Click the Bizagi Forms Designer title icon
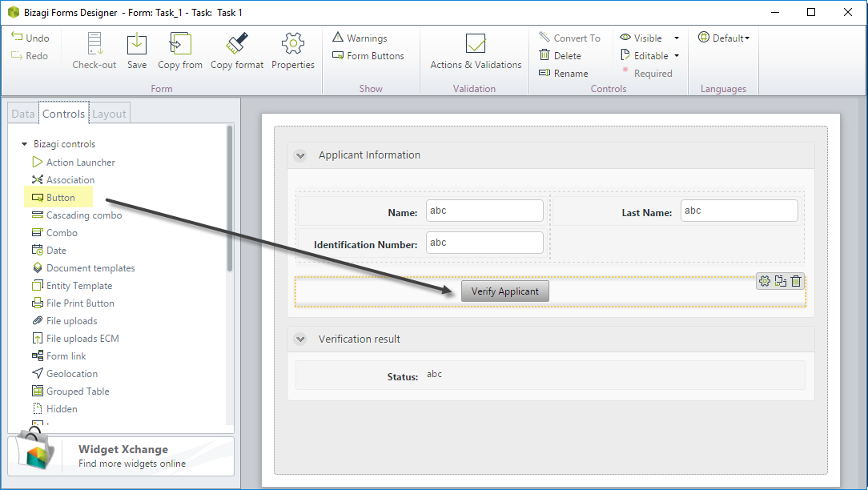The height and width of the screenshot is (490, 868). pos(14,12)
